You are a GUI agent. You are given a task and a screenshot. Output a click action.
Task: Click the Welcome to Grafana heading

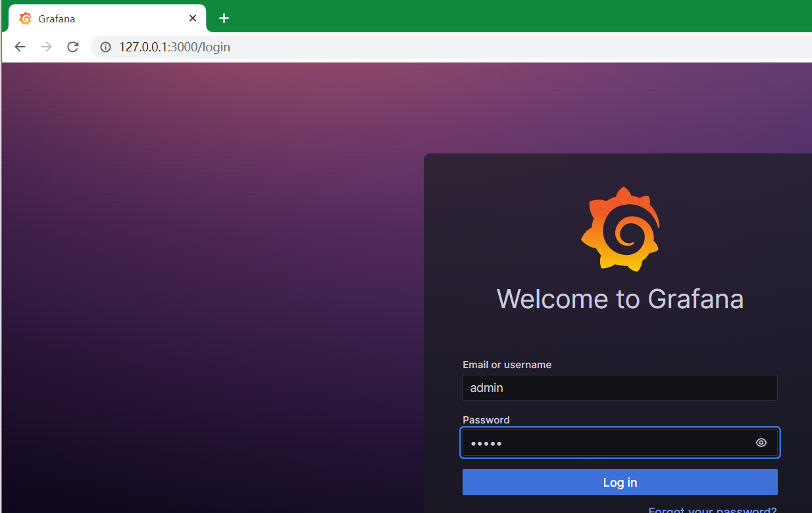(x=620, y=299)
